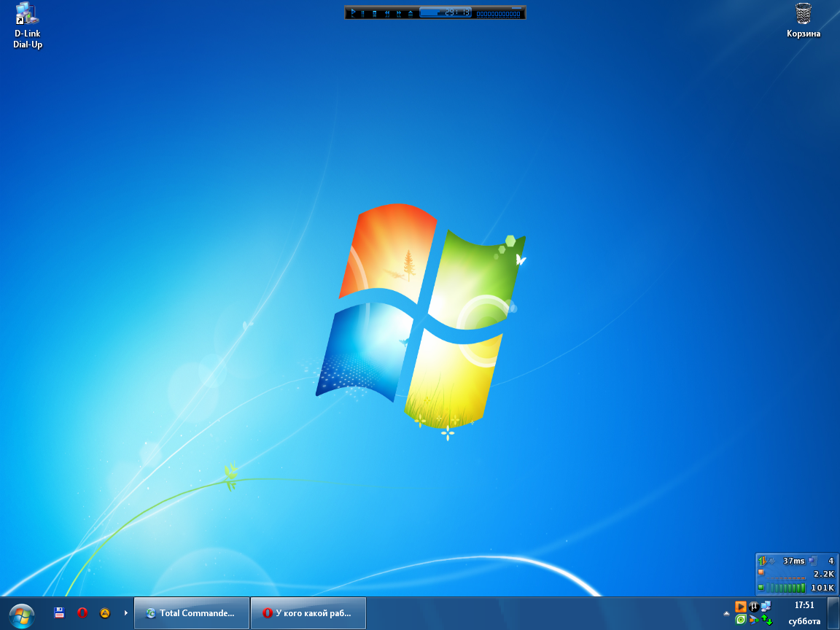This screenshot has width=840, height=630.
Task: Launch DAEMON Tools from the quick launch bar
Action: coord(104,613)
